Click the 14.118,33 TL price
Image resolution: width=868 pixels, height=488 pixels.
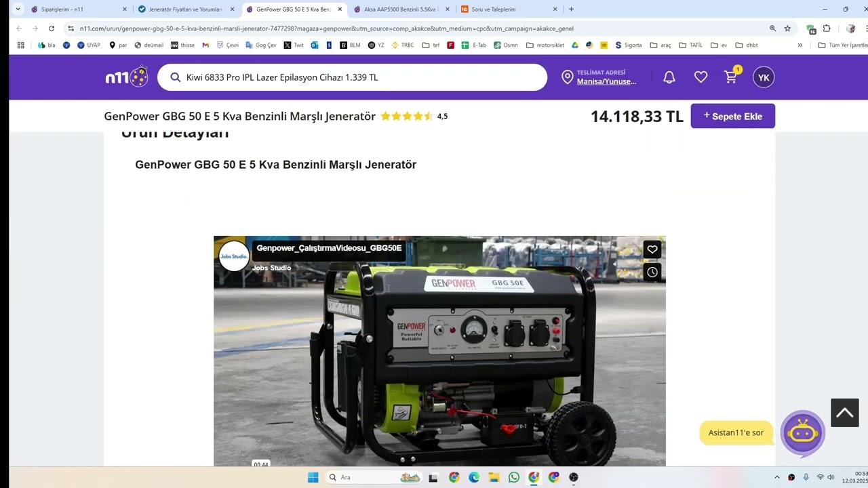pos(637,117)
